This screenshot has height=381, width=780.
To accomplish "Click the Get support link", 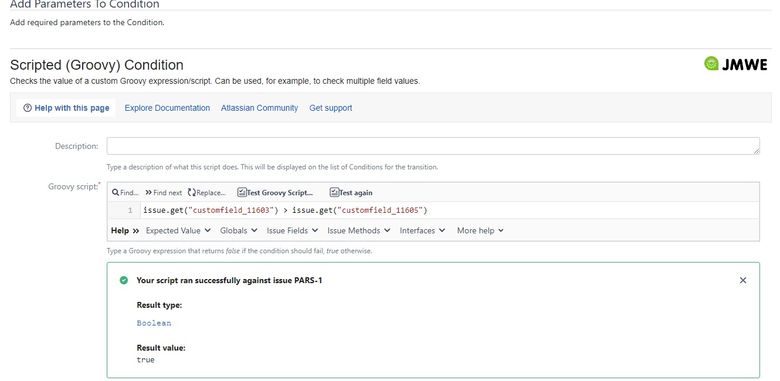I will click(331, 108).
